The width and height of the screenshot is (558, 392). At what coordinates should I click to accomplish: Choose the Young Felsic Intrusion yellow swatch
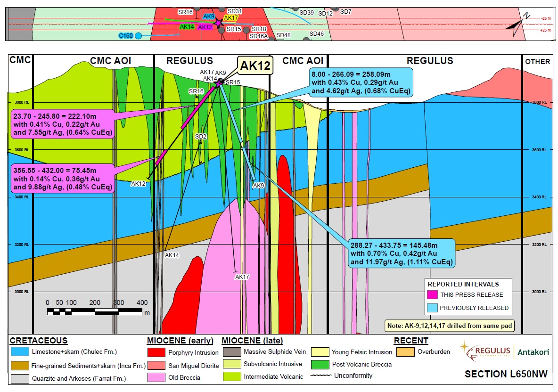(320, 352)
